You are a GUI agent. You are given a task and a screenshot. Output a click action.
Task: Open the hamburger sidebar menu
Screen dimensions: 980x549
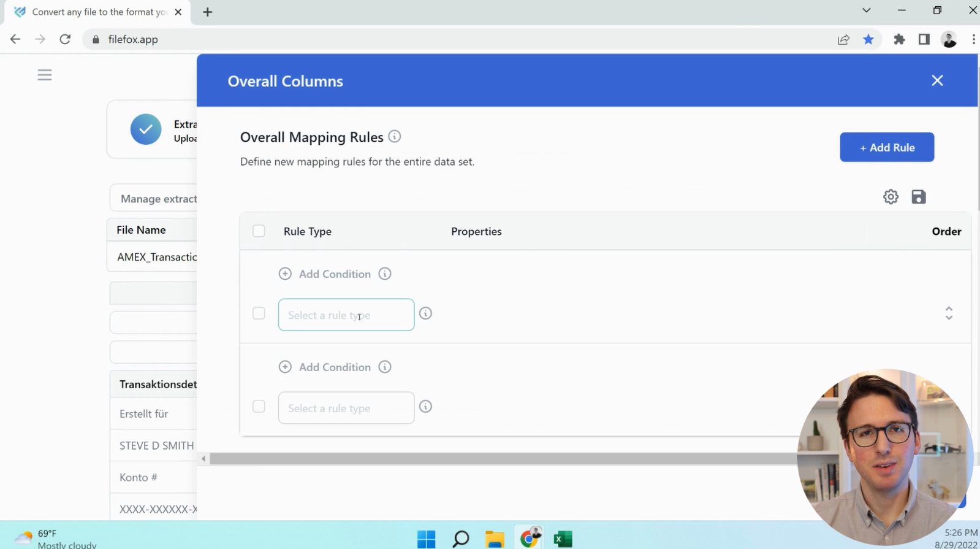(x=45, y=75)
